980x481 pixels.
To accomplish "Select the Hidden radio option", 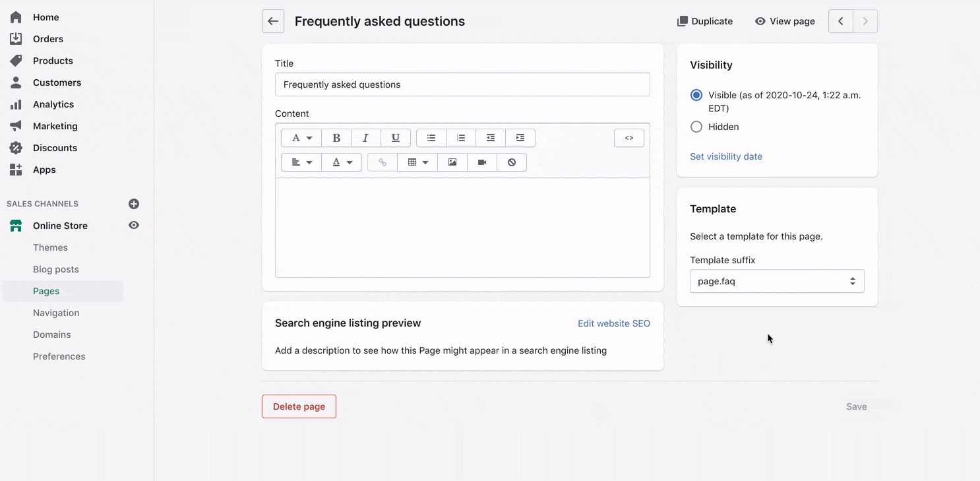I will pyautogui.click(x=696, y=127).
